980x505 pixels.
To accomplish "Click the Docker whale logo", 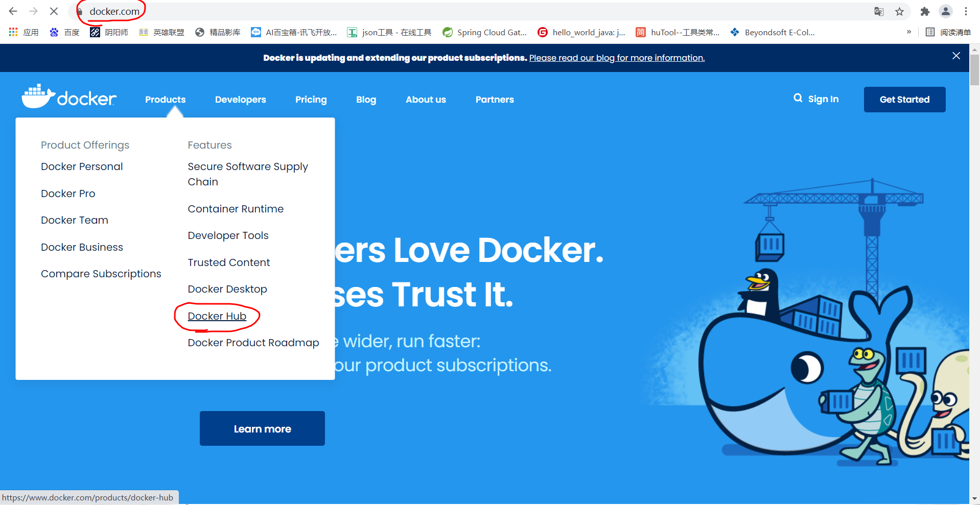I will tap(69, 97).
